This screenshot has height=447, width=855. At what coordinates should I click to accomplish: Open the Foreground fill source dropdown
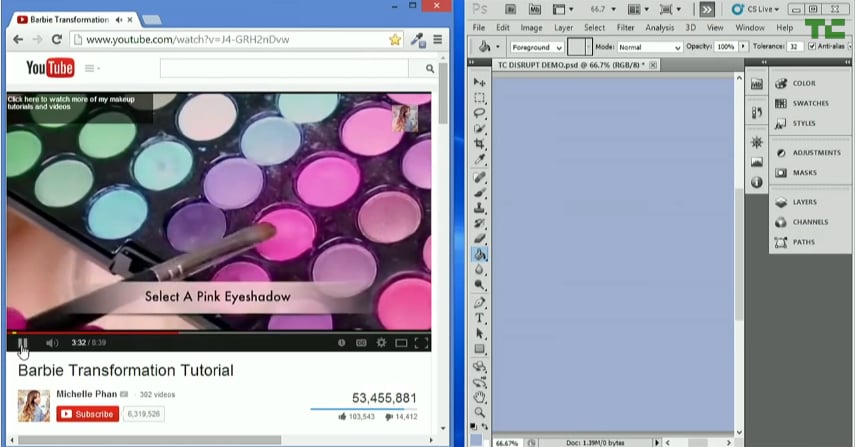click(x=537, y=47)
